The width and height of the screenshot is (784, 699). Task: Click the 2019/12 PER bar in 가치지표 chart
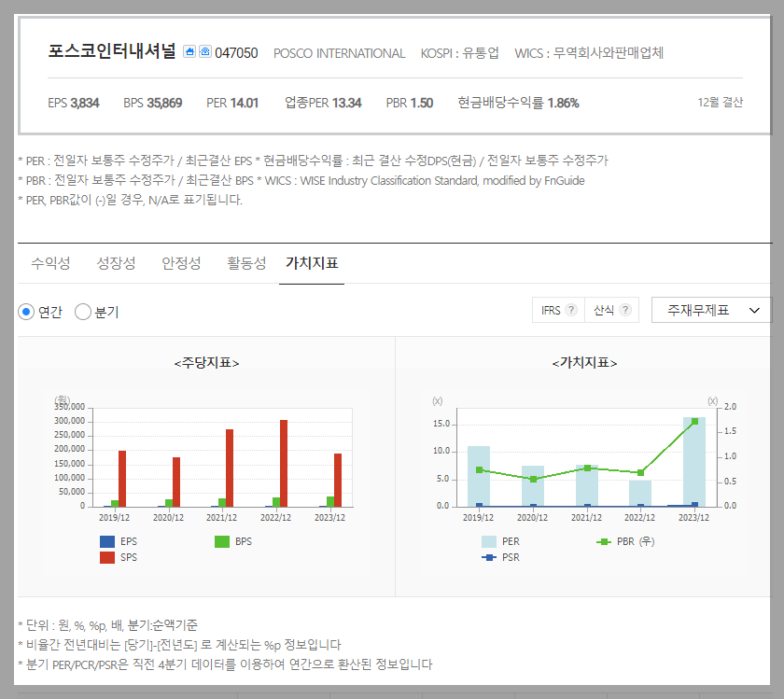479,477
